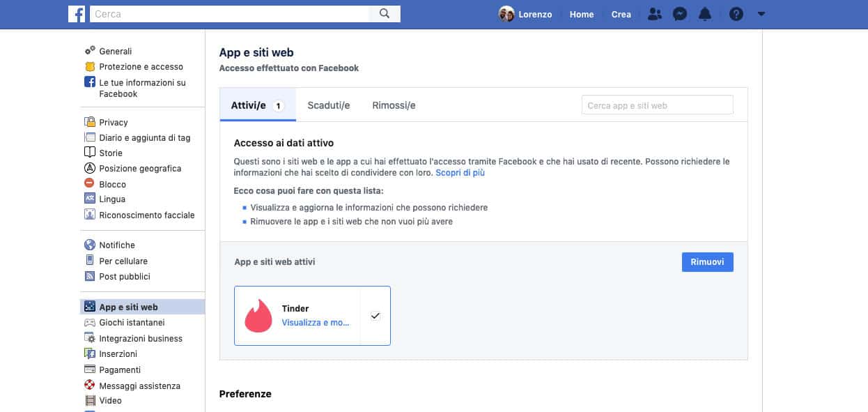The height and width of the screenshot is (412, 868).
Task: Open the Messenger icon
Action: (680, 14)
